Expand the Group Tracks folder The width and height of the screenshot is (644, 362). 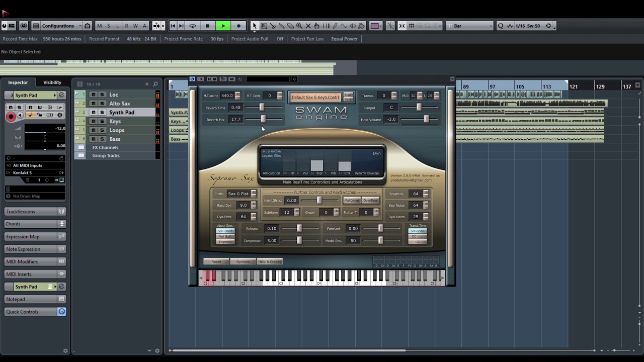tap(80, 155)
